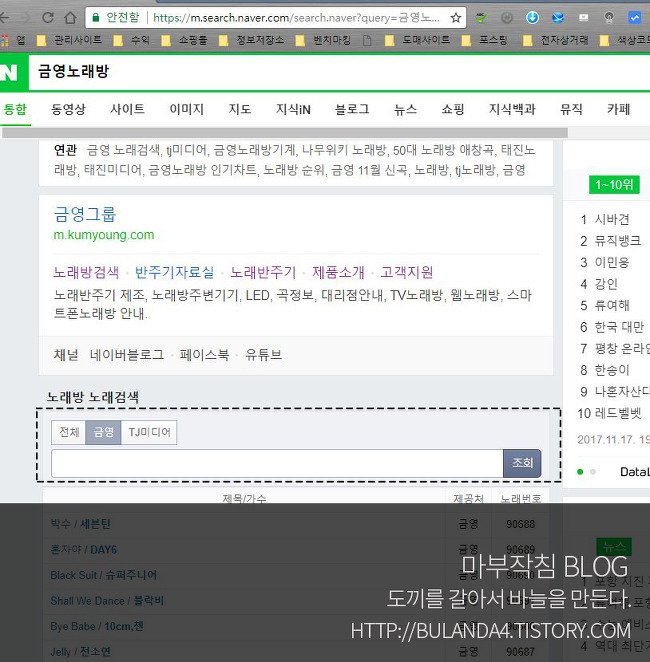Open the 반주기자료실 sublink
This screenshot has height=662, width=650.
[174, 272]
